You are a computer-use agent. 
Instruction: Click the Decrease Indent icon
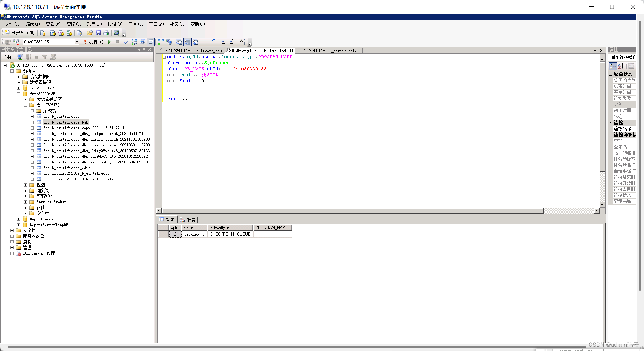tap(224, 42)
